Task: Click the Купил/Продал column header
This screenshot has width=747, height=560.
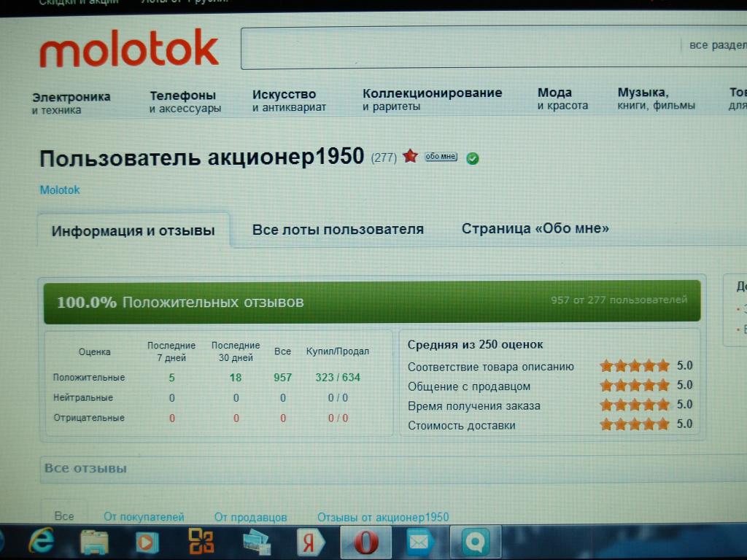Action: point(338,351)
